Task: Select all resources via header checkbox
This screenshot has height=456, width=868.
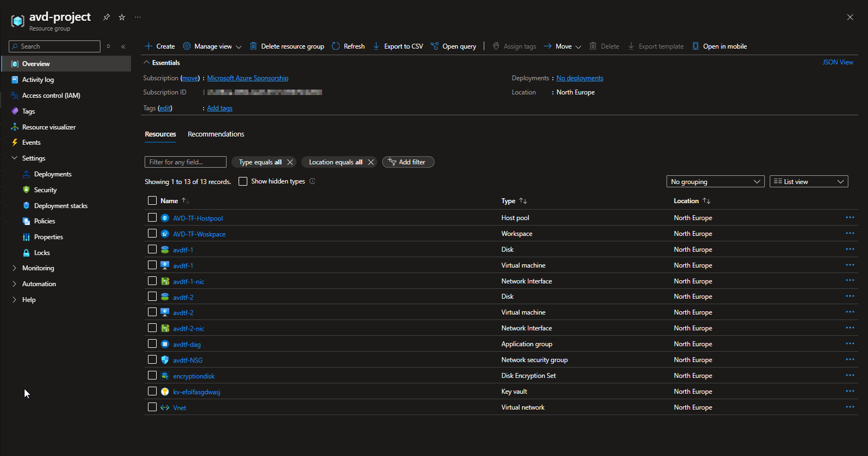Action: click(152, 201)
